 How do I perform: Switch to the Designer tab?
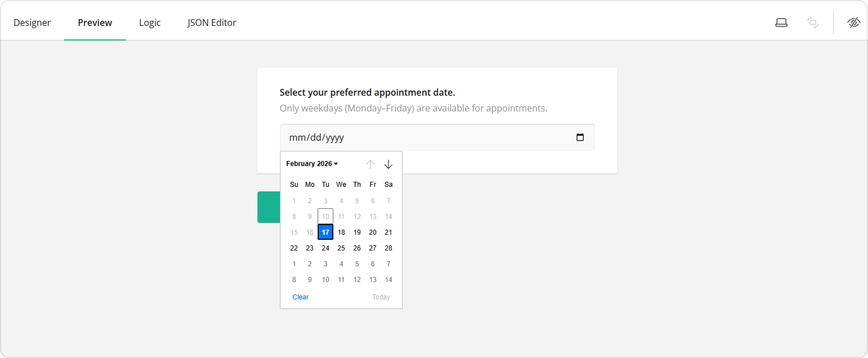32,23
